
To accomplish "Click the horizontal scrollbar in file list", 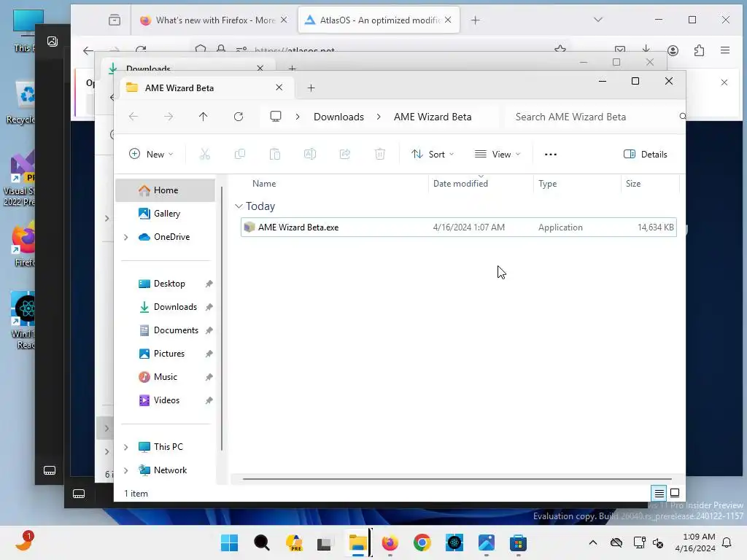I will 457,478.
